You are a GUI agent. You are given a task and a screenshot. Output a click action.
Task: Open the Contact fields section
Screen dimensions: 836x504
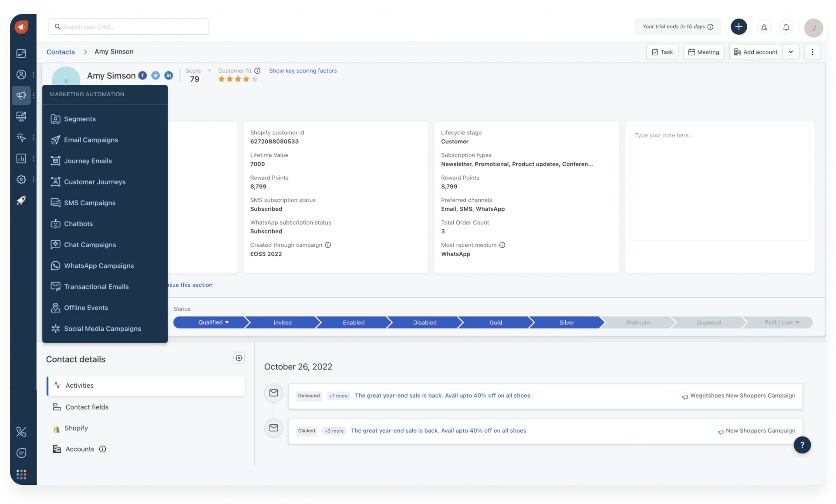[x=87, y=407]
